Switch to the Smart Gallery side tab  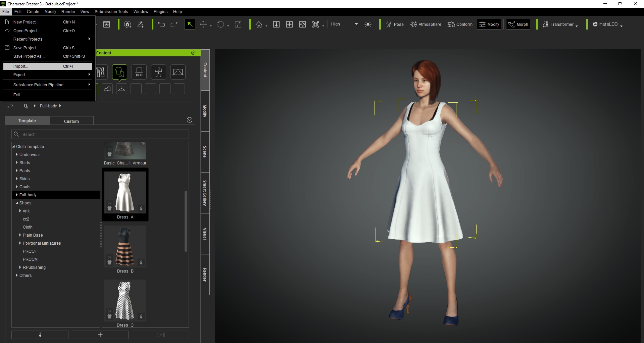205,193
